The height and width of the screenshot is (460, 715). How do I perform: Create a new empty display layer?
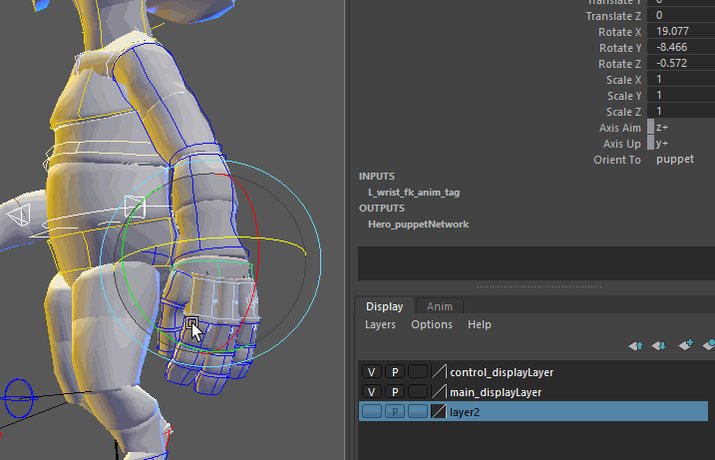[x=685, y=345]
